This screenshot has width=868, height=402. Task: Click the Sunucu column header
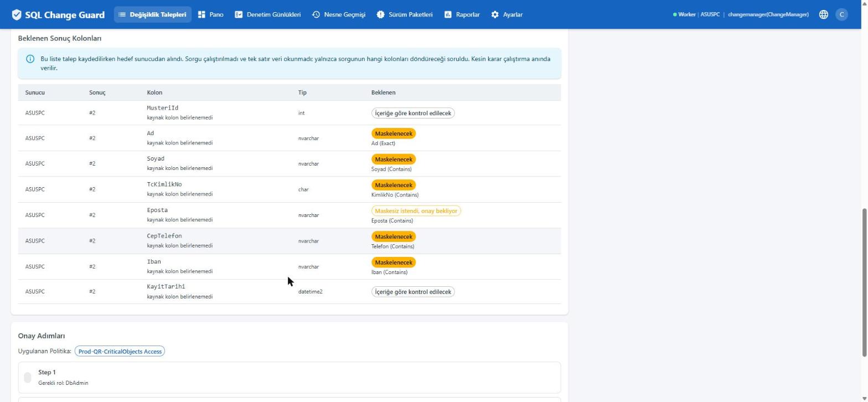tap(35, 92)
